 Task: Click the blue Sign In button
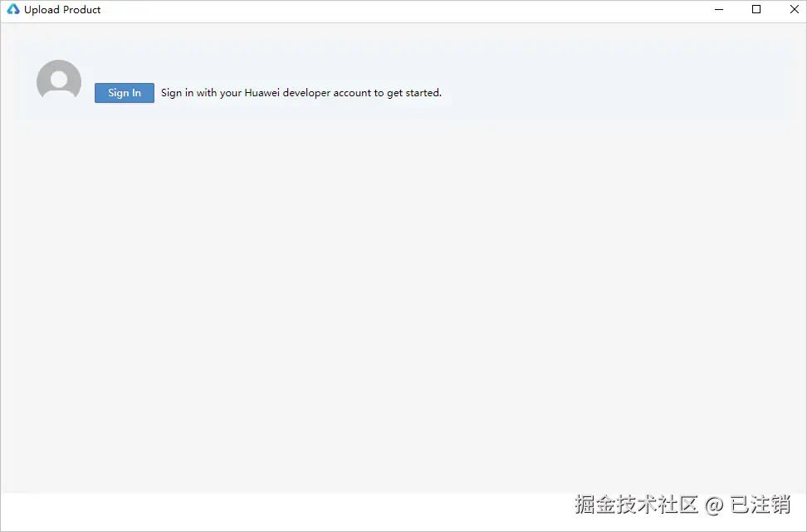tap(124, 93)
